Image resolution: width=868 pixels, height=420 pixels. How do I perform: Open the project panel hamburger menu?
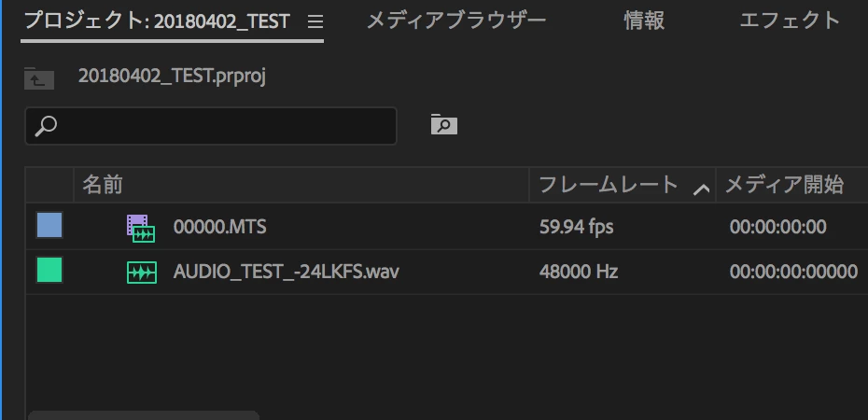coord(315,21)
